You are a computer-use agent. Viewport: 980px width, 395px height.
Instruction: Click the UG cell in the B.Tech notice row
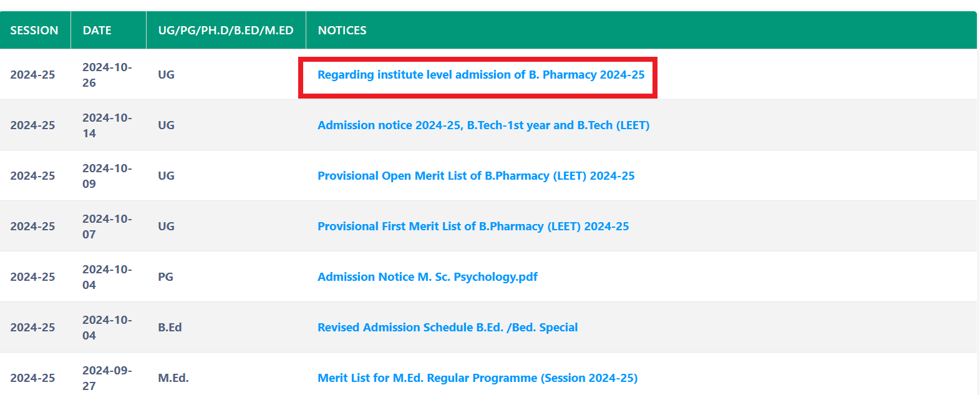pyautogui.click(x=166, y=125)
